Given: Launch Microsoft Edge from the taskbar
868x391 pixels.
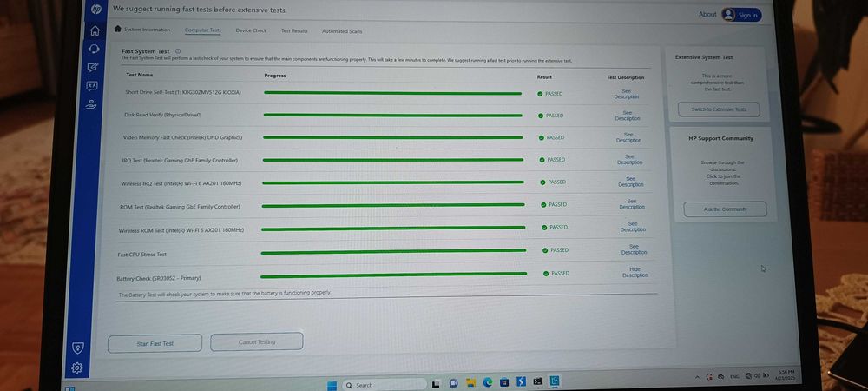Looking at the screenshot, I should [488, 382].
